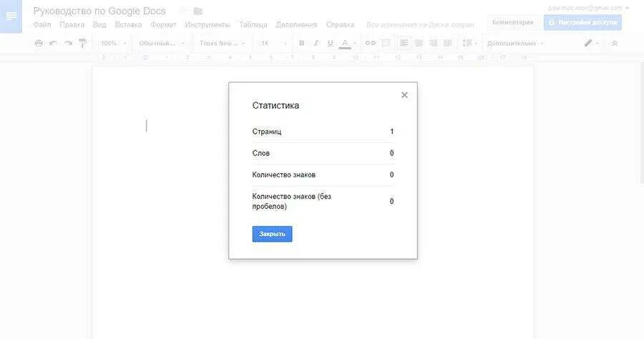Click the 'Количество знаков' row label

pos(283,175)
